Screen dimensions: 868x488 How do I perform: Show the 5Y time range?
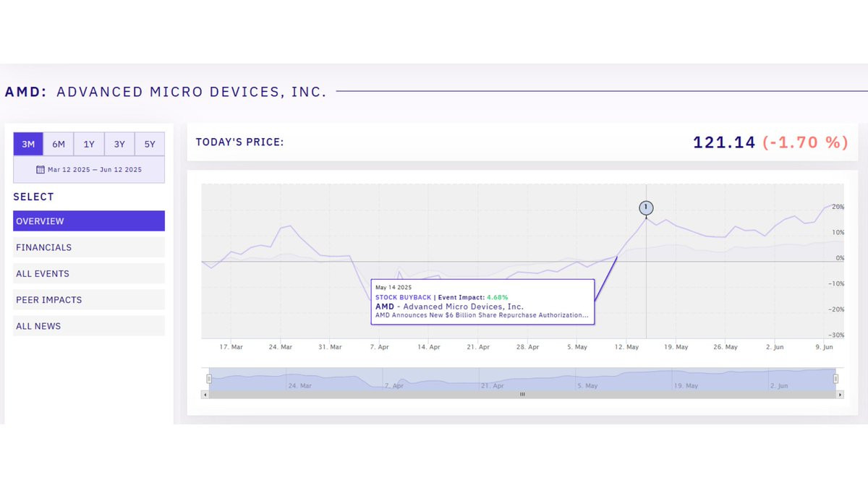click(x=150, y=144)
